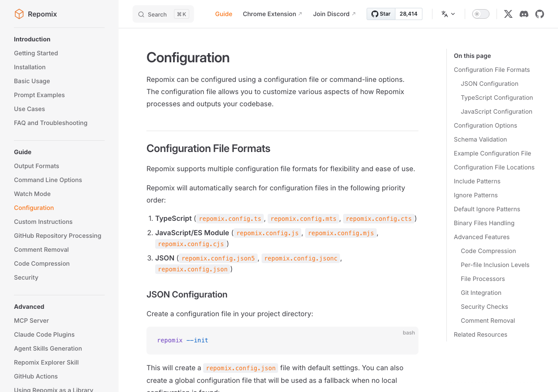Jump to Example Configuration File section
The image size is (558, 392).
pyautogui.click(x=492, y=153)
